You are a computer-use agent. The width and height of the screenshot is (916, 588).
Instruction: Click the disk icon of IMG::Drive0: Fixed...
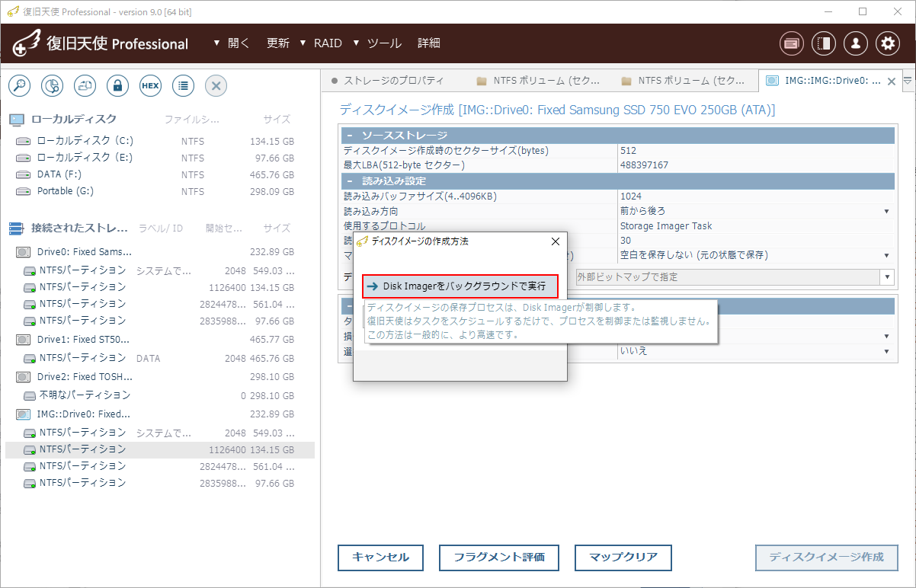point(23,414)
